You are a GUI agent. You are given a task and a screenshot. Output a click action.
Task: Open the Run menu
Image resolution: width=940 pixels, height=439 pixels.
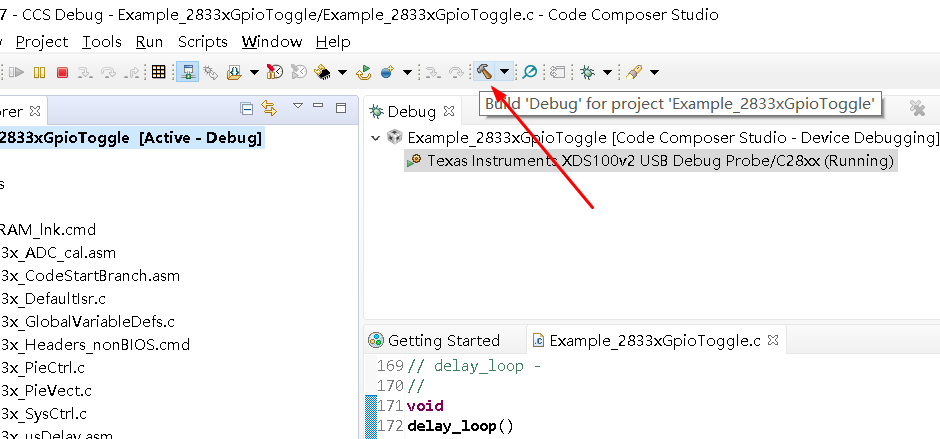pos(149,42)
